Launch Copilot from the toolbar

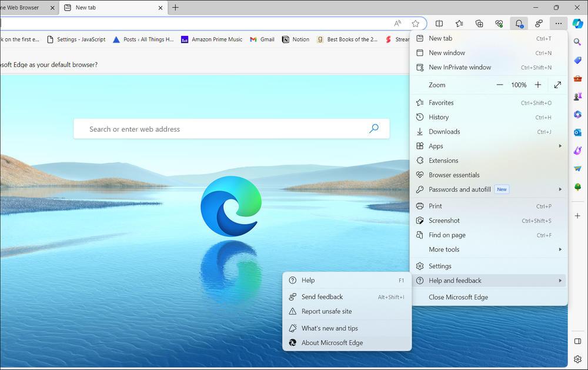point(578,24)
